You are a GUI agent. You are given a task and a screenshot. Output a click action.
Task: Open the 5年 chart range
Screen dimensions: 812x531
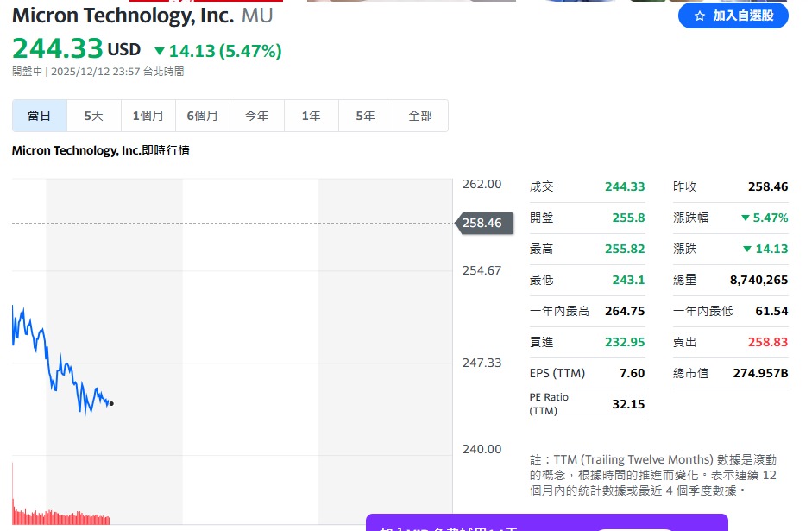(x=365, y=116)
